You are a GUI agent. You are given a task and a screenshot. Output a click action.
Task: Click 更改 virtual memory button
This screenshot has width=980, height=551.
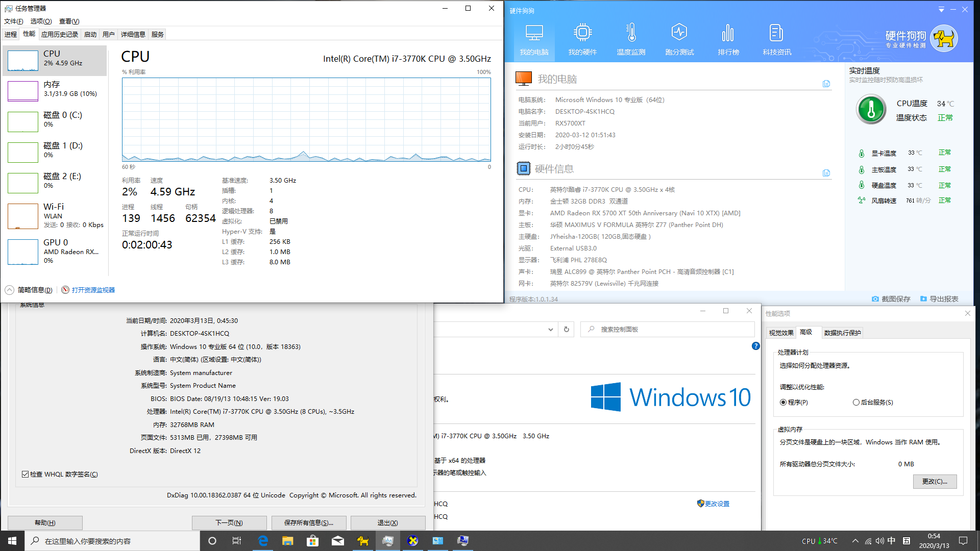pyautogui.click(x=935, y=482)
